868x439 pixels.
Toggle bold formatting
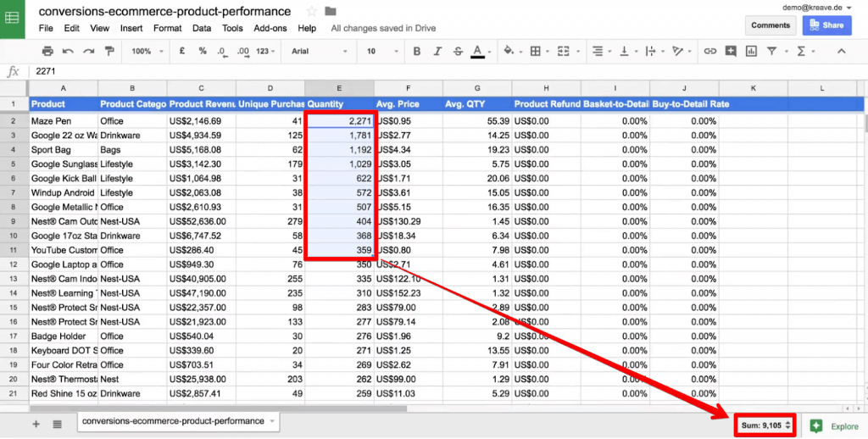417,51
